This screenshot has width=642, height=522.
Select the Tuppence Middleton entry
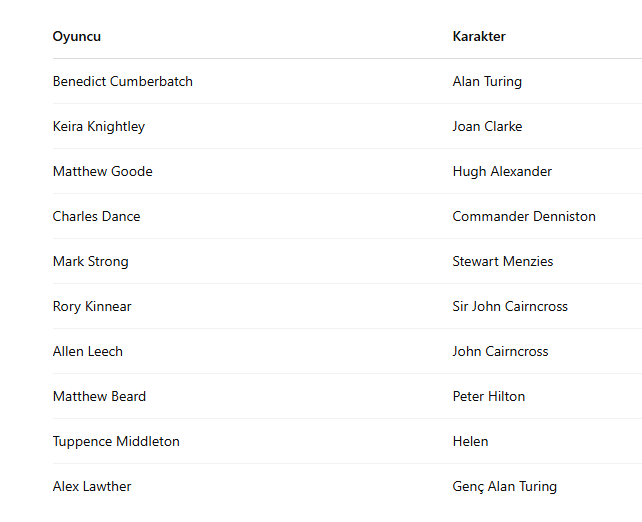coord(116,442)
